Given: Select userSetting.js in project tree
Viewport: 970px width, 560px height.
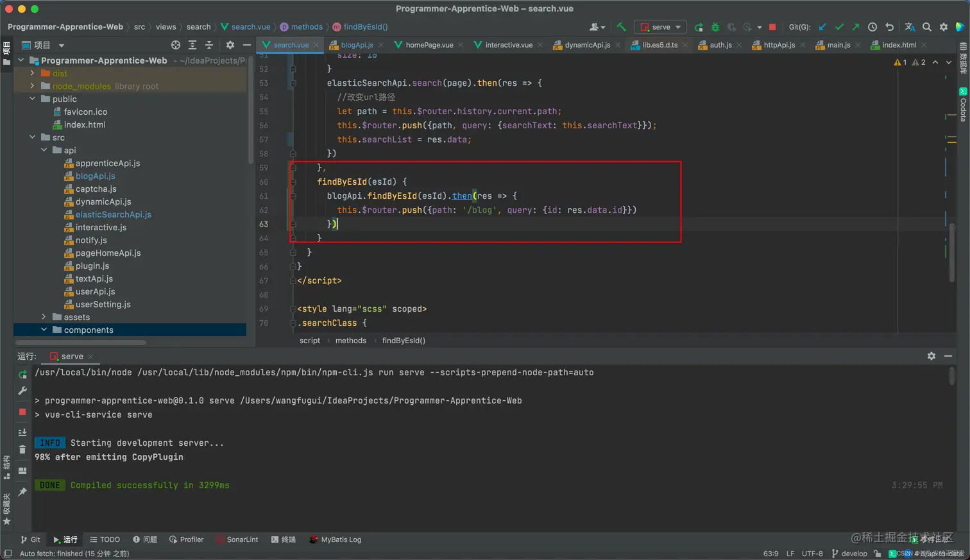Looking at the screenshot, I should point(103,304).
